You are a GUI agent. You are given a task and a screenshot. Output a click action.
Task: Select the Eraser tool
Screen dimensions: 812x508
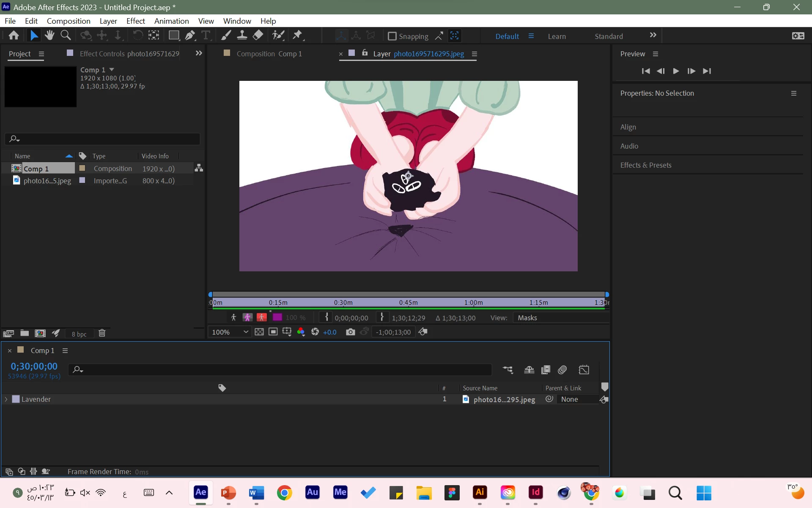coord(258,36)
